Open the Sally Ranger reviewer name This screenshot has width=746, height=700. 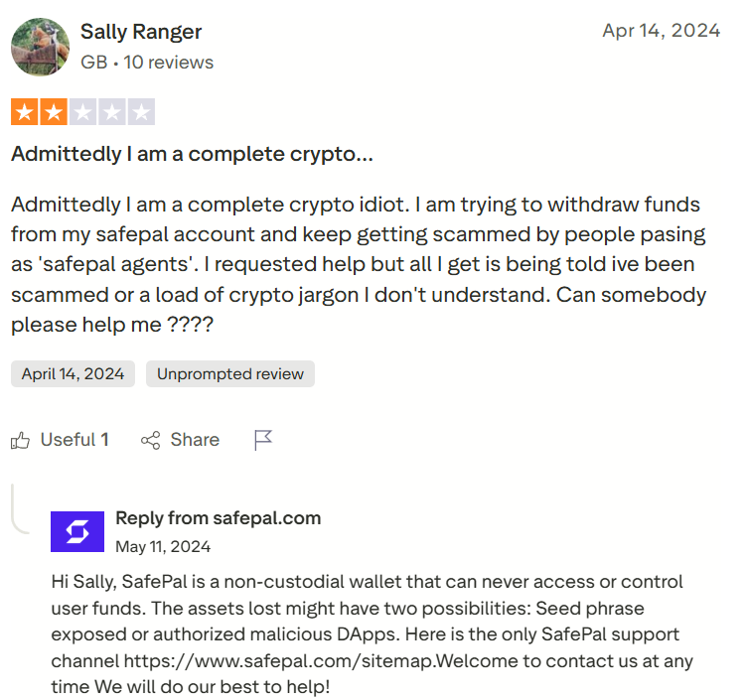(141, 32)
